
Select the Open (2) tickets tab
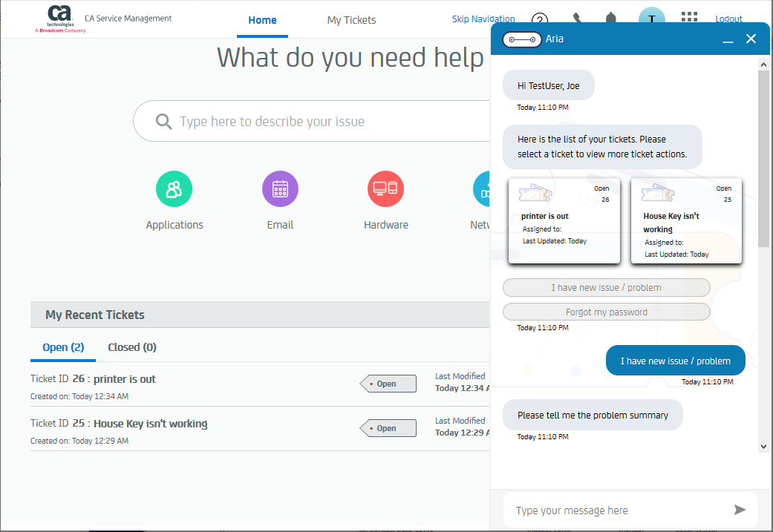pyautogui.click(x=63, y=347)
